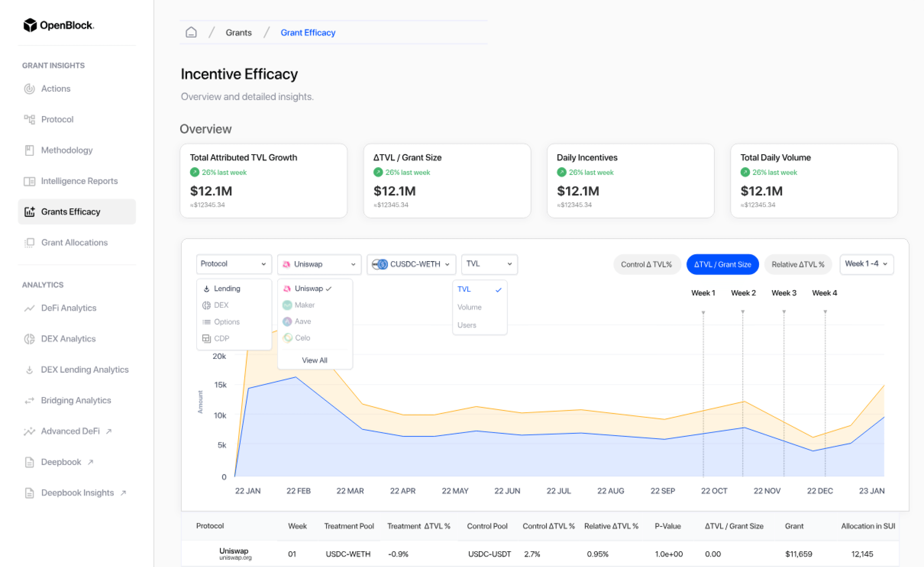Select the Grants Efficacy chart icon
Image resolution: width=924 pixels, height=567 pixels.
pyautogui.click(x=30, y=212)
